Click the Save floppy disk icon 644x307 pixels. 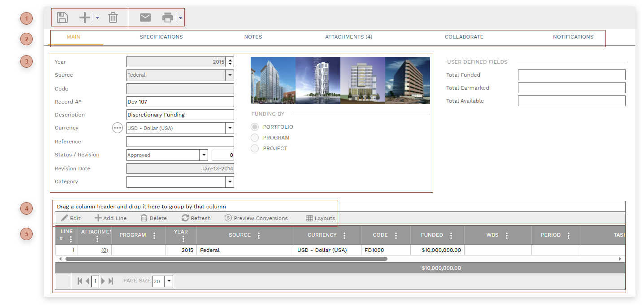point(62,17)
